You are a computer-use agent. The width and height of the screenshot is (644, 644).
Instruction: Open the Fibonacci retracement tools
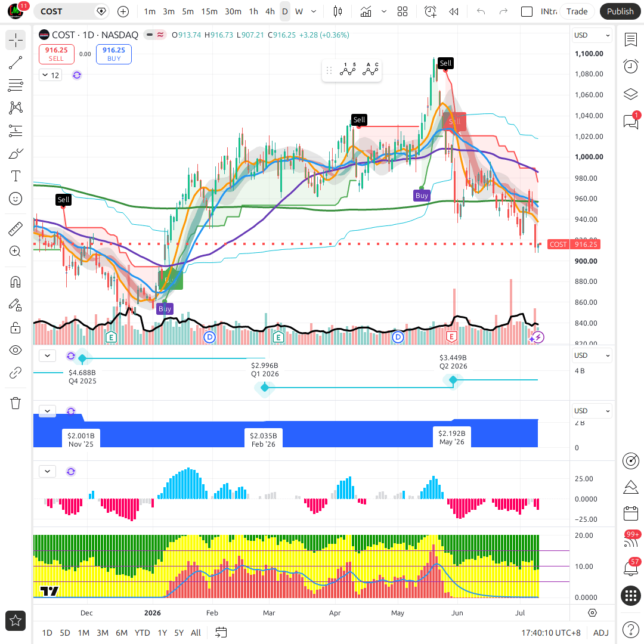click(x=16, y=85)
